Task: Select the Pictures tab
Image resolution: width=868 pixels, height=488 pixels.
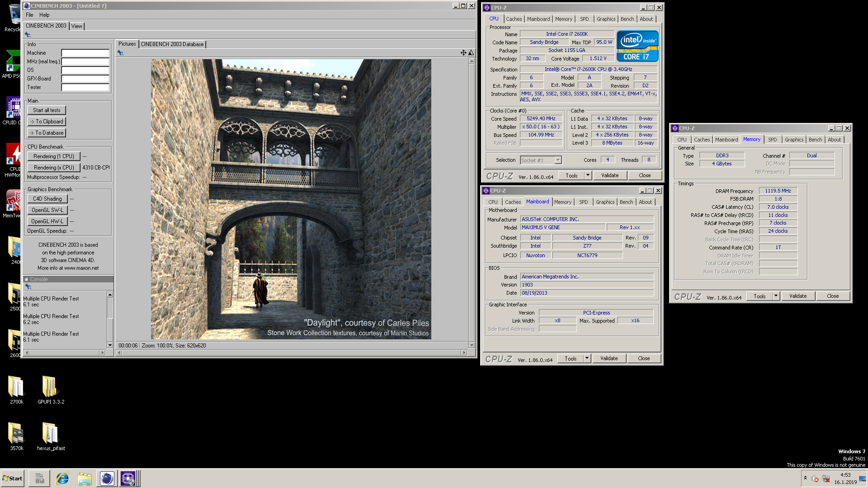Action: tap(127, 44)
